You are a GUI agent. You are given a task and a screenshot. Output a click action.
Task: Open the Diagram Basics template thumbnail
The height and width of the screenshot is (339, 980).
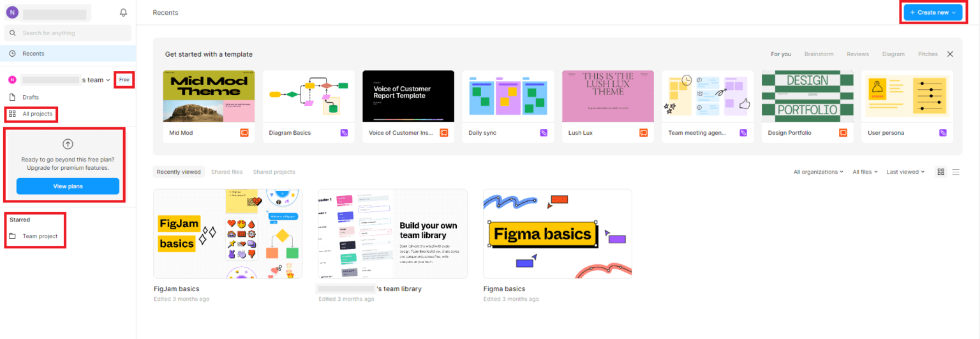pos(309,96)
